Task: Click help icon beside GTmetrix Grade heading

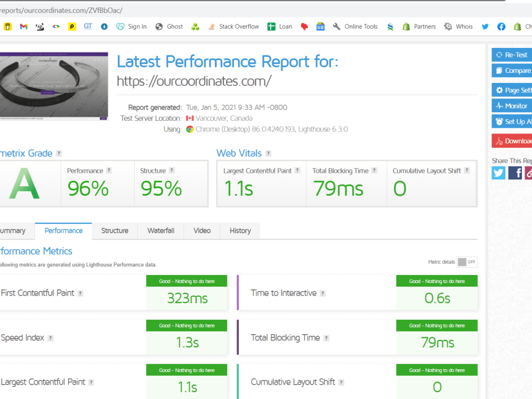Action: click(x=59, y=153)
